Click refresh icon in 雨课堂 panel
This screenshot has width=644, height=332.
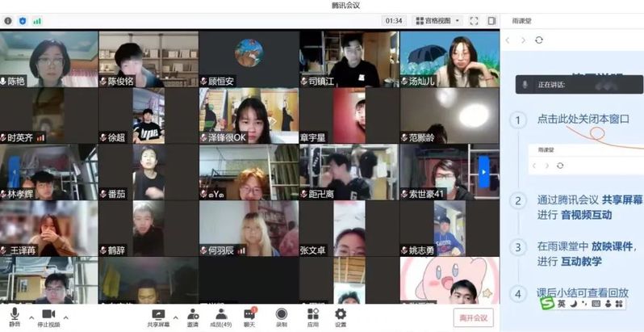pos(539,40)
